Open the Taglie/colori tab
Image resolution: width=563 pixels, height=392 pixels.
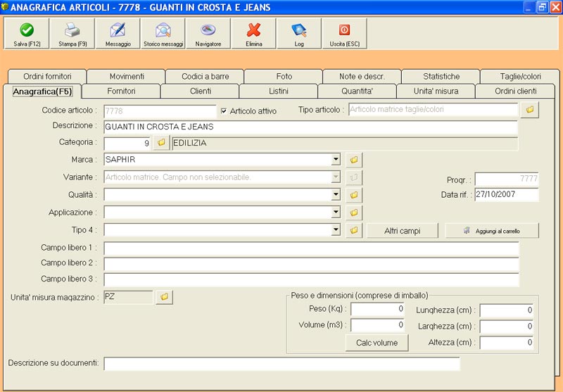tap(521, 76)
